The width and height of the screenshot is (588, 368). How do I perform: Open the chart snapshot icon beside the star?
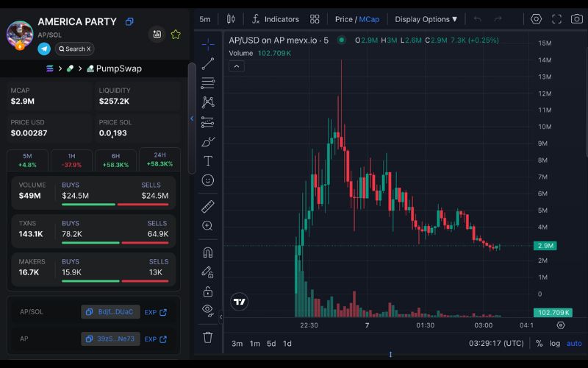click(x=157, y=34)
